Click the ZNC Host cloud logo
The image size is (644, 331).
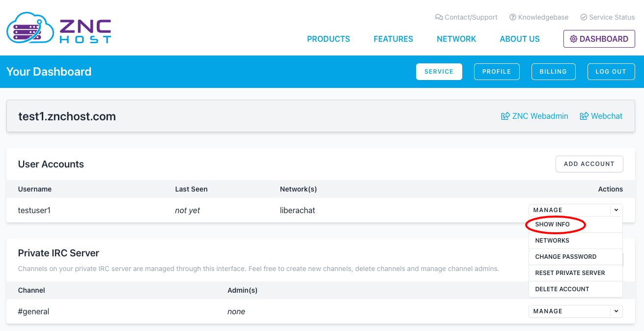29,28
